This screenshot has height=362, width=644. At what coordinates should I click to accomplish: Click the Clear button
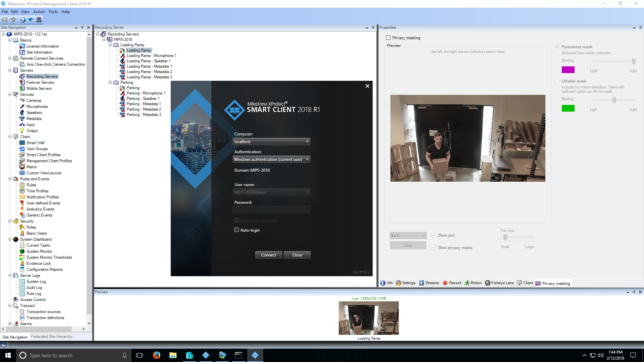[x=408, y=245]
